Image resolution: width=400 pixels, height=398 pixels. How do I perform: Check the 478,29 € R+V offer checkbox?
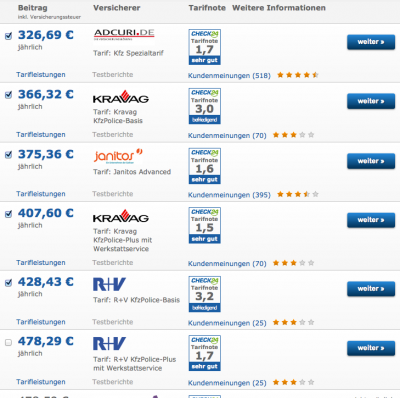tap(9, 342)
